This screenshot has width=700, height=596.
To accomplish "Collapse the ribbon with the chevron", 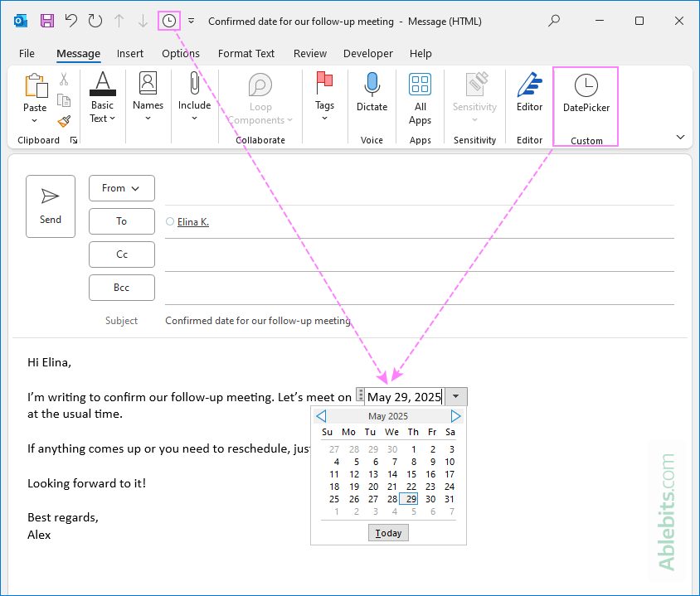I will [680, 137].
